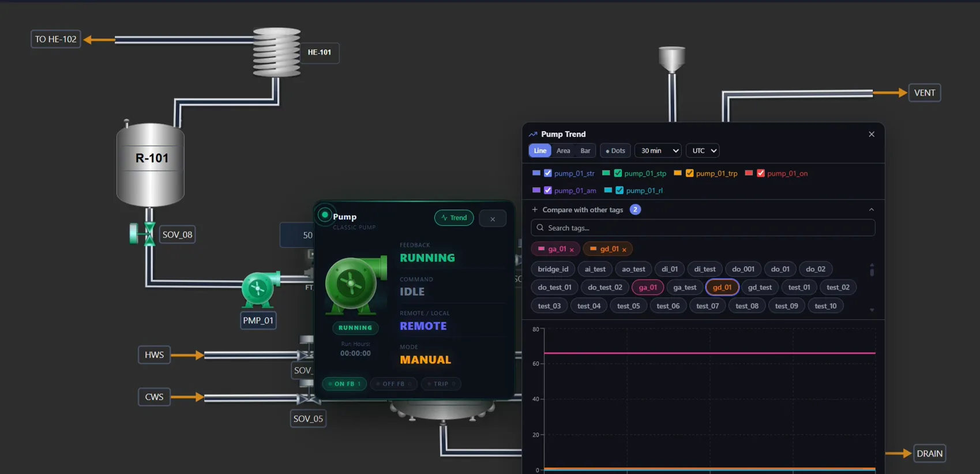Remove ga_01 tag with its x icon
The image size is (980, 474).
[572, 249]
